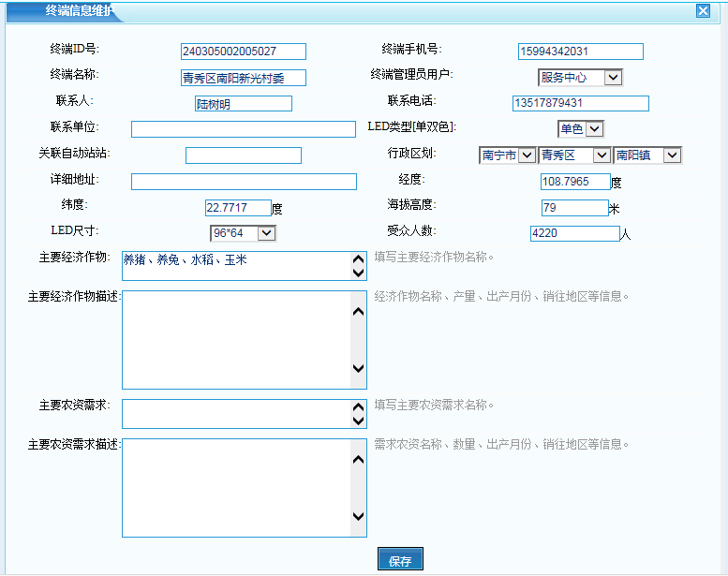Click the 终端手机号 input field
728x576 pixels.
[x=580, y=52]
